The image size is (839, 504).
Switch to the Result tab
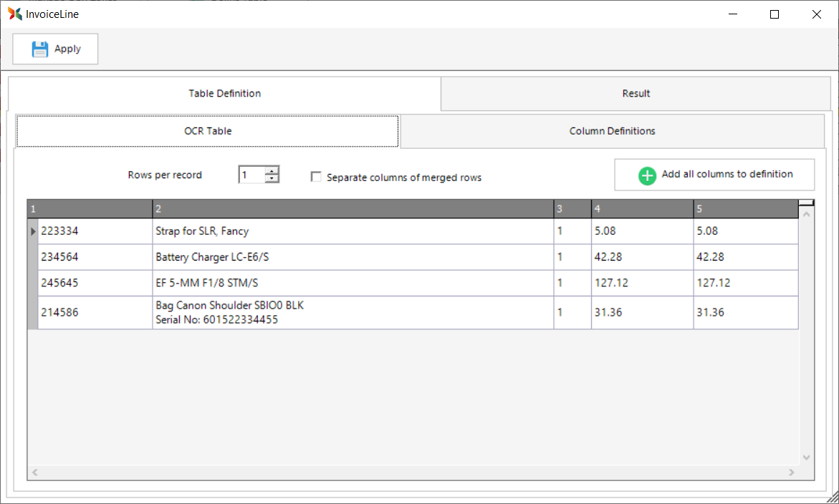tap(636, 94)
